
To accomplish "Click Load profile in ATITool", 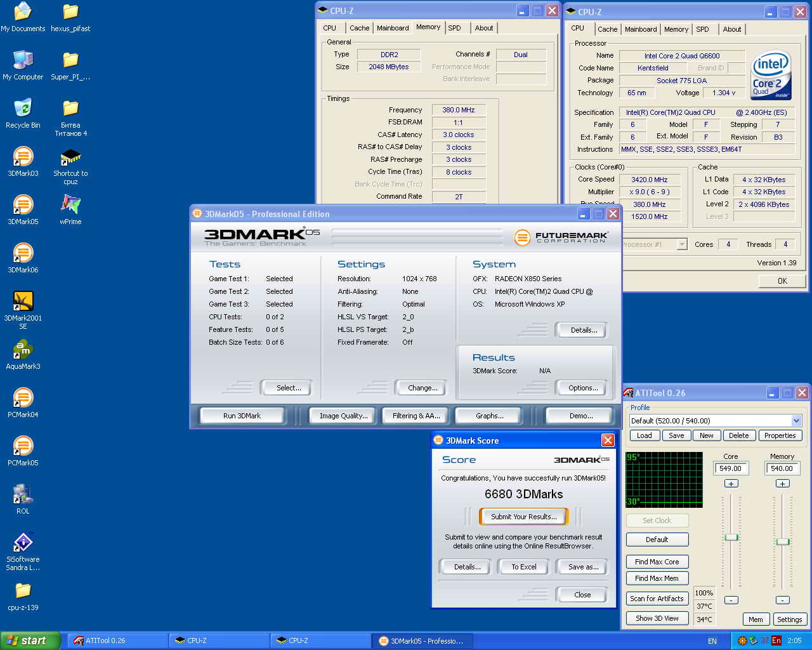I will 645,435.
